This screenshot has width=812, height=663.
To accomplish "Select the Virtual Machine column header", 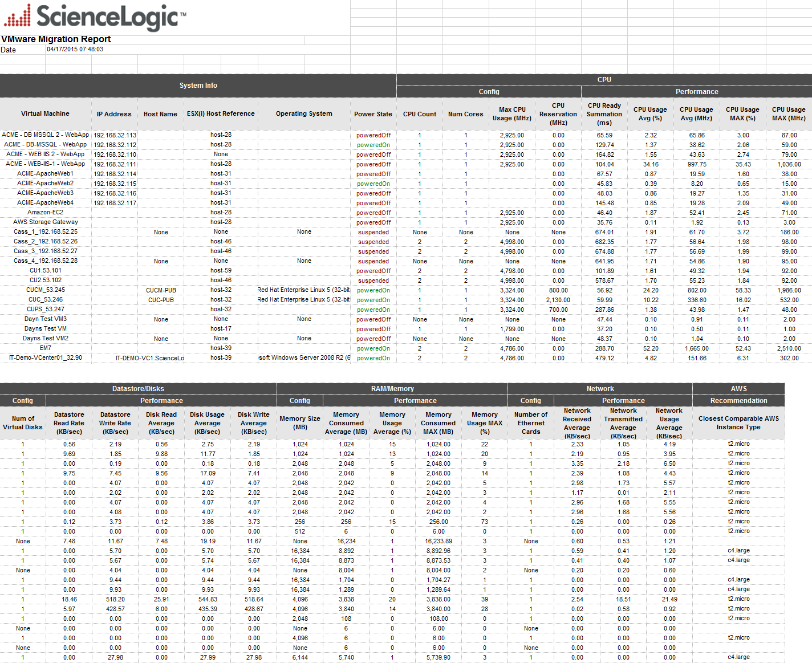I will (45, 114).
